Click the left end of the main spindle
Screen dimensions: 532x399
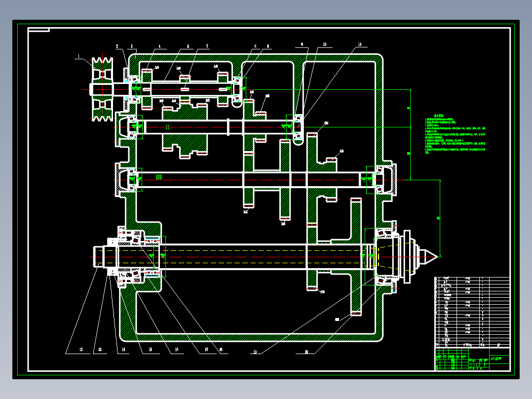(x=99, y=257)
